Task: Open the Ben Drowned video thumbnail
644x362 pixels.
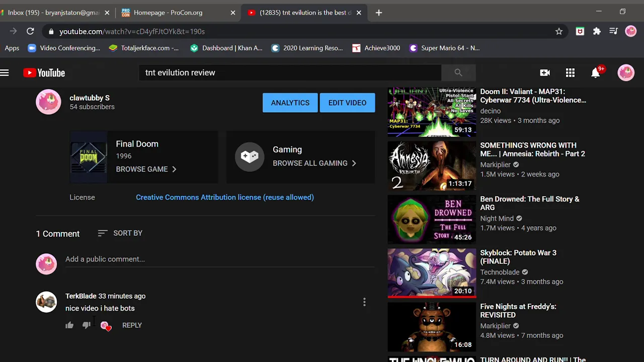Action: click(432, 220)
